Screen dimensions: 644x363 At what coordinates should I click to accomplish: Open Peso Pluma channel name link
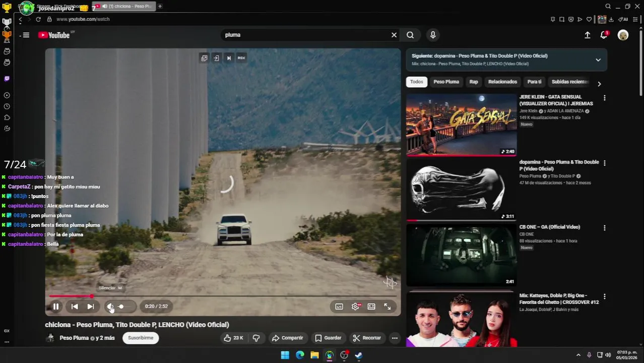74,338
